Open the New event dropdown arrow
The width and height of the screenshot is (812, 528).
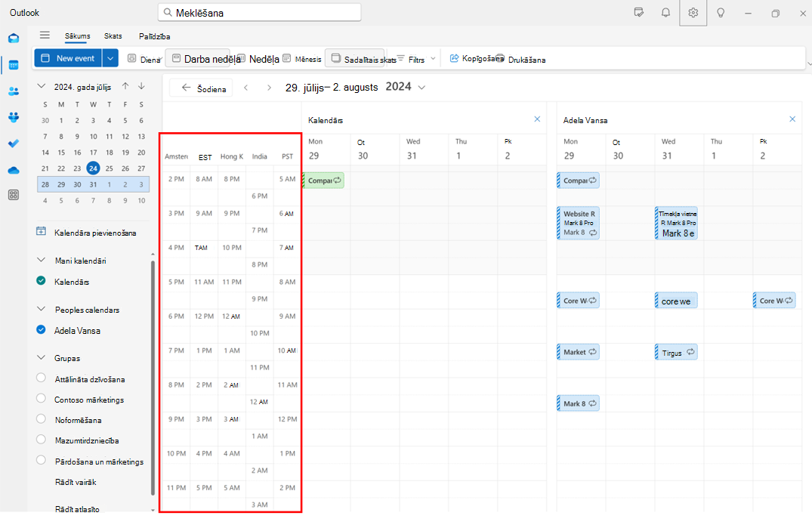110,58
